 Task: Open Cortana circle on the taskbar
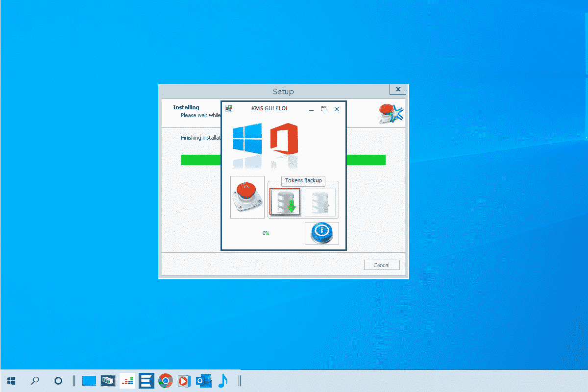pos(58,381)
